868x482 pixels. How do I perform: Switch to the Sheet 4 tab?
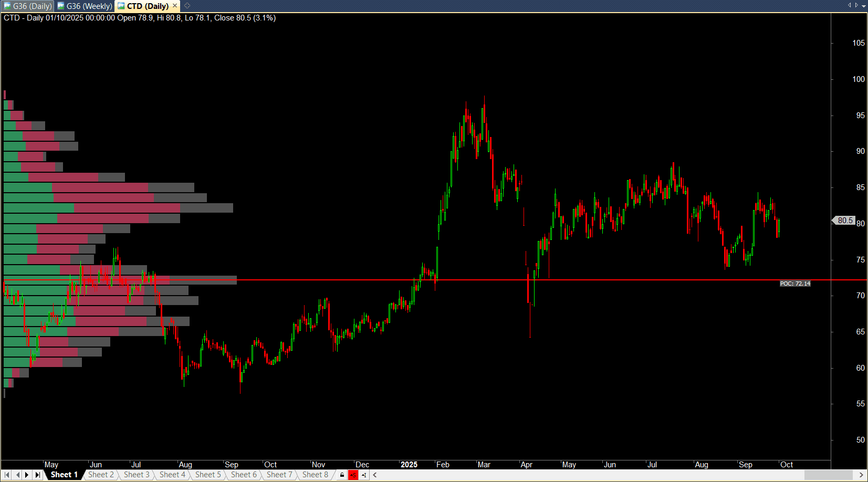point(172,475)
